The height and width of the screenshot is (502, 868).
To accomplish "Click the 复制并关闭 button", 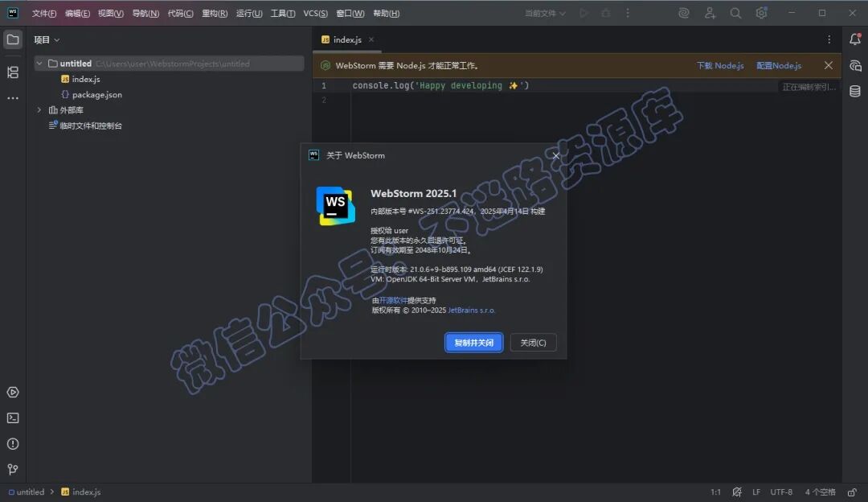I will click(x=474, y=343).
